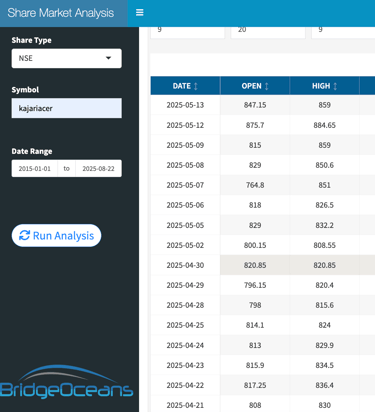Image resolution: width=375 pixels, height=412 pixels.
Task: Click open value 796.15
Action: click(255, 285)
